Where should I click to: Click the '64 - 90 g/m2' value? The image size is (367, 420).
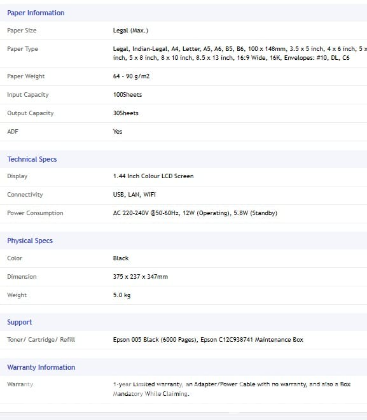coord(131,76)
